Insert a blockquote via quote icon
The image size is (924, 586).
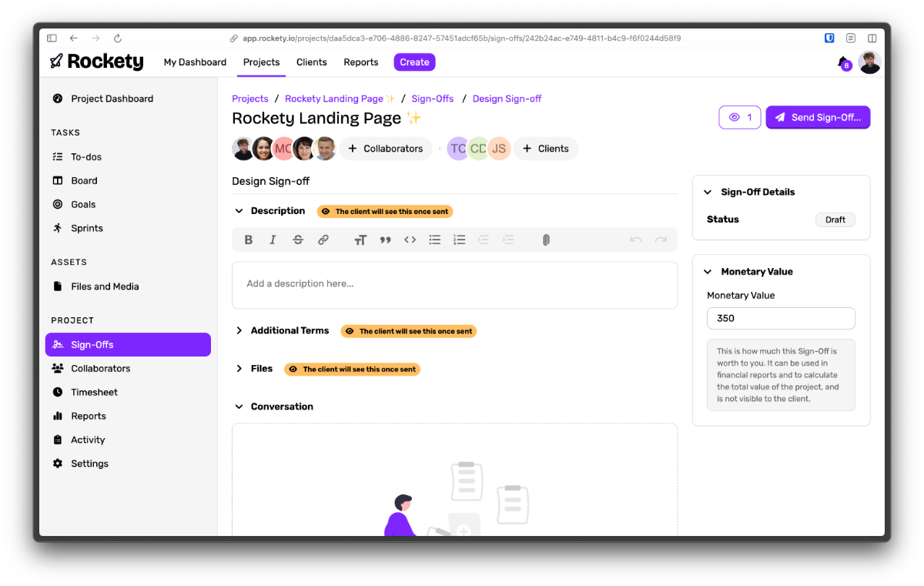(385, 240)
